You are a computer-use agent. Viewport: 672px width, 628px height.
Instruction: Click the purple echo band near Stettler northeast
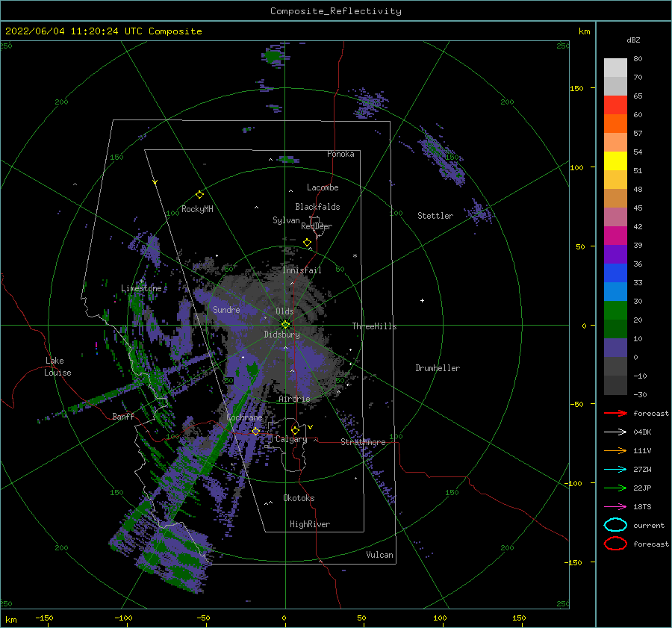coord(441,157)
